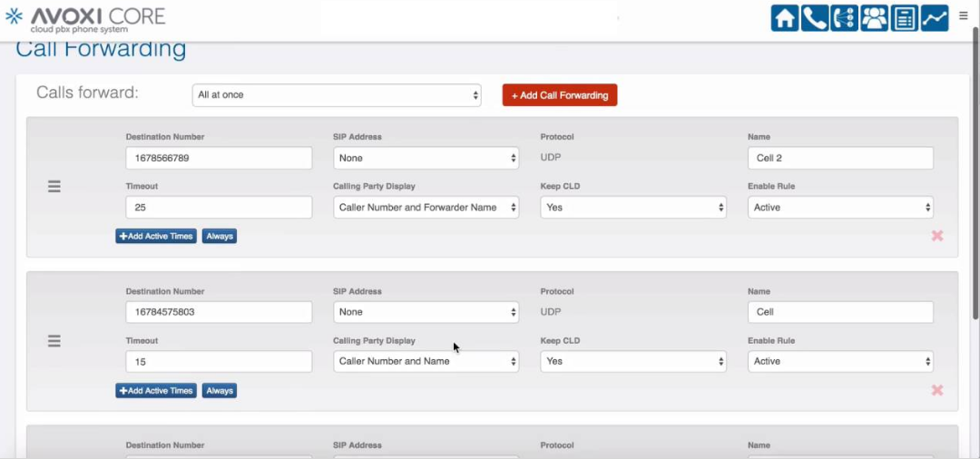Click the page vertical scrollbar
Image resolution: width=980 pixels, height=459 pixels.
(x=975, y=181)
